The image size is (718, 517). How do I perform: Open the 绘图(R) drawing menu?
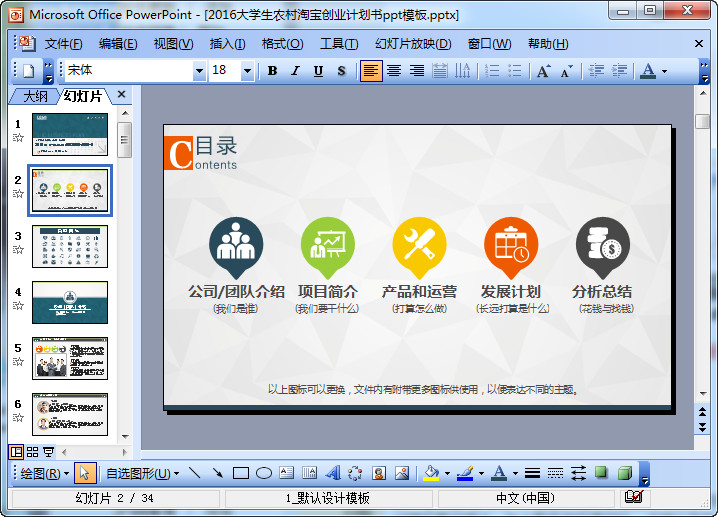click(x=44, y=473)
